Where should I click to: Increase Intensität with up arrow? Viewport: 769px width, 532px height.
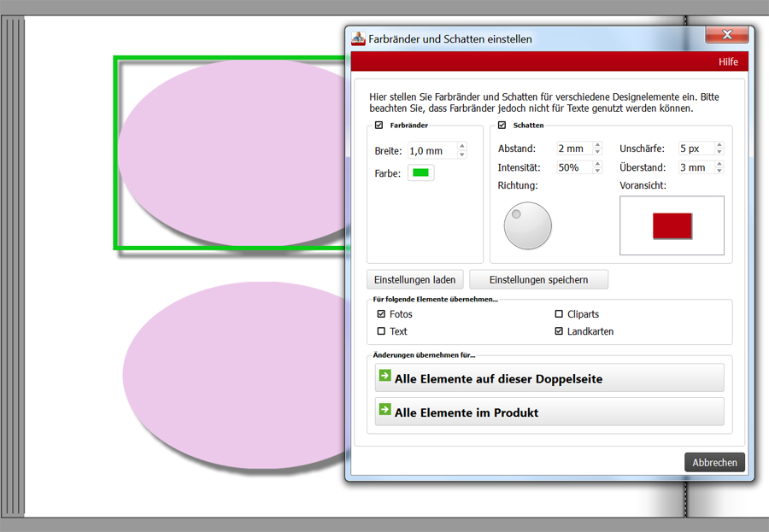pos(597,164)
